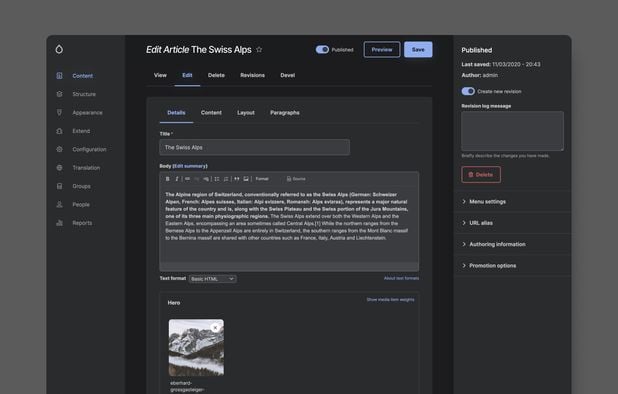
Task: Select the Details sub-tab
Action: click(x=176, y=113)
